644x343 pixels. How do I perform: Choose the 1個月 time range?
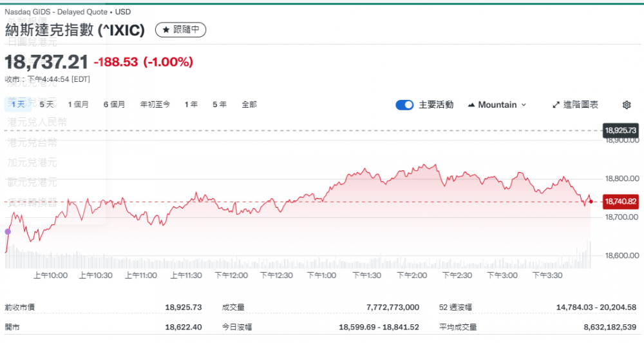(x=78, y=104)
